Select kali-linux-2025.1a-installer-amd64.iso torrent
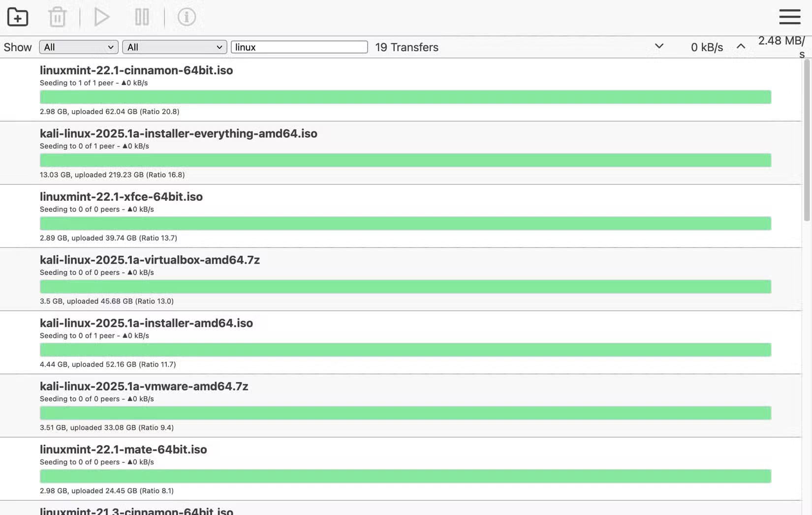Viewport: 812px width, 515px height. point(401,343)
